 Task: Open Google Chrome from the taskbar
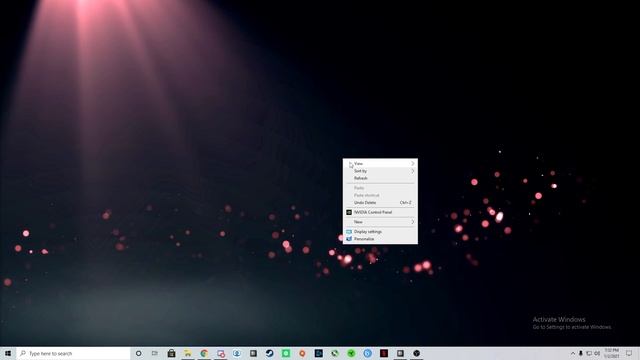[x=204, y=353]
